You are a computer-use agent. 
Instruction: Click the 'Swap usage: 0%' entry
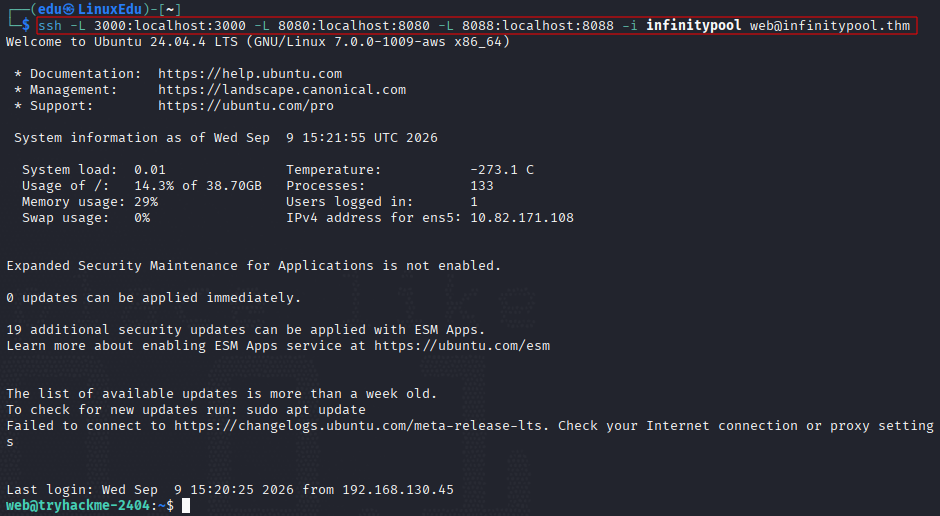click(x=86, y=218)
